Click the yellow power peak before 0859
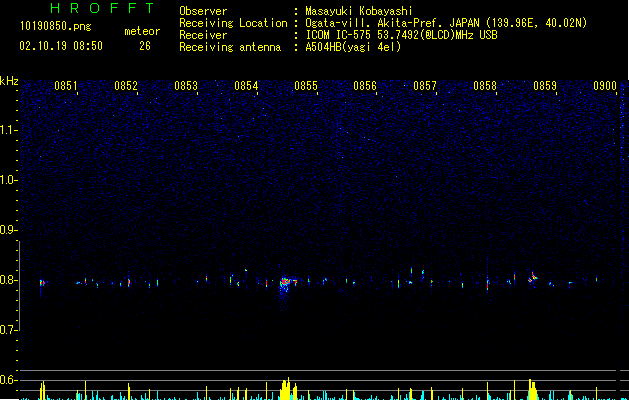 [532, 389]
